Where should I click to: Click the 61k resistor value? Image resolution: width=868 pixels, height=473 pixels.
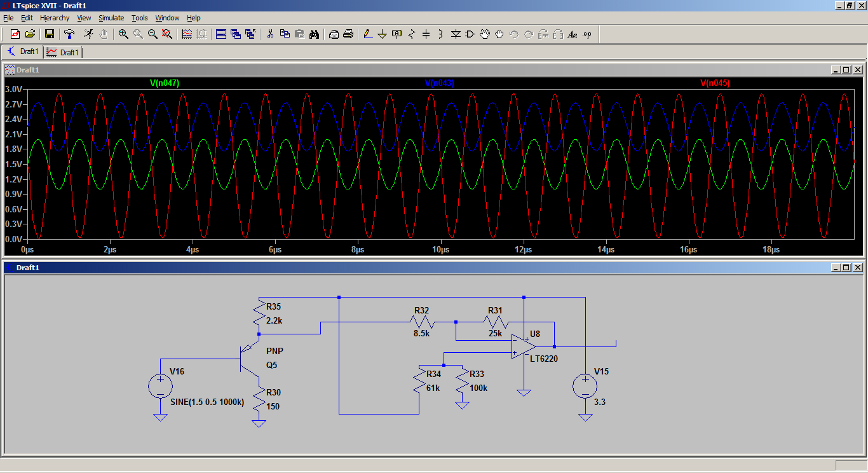[433, 388]
